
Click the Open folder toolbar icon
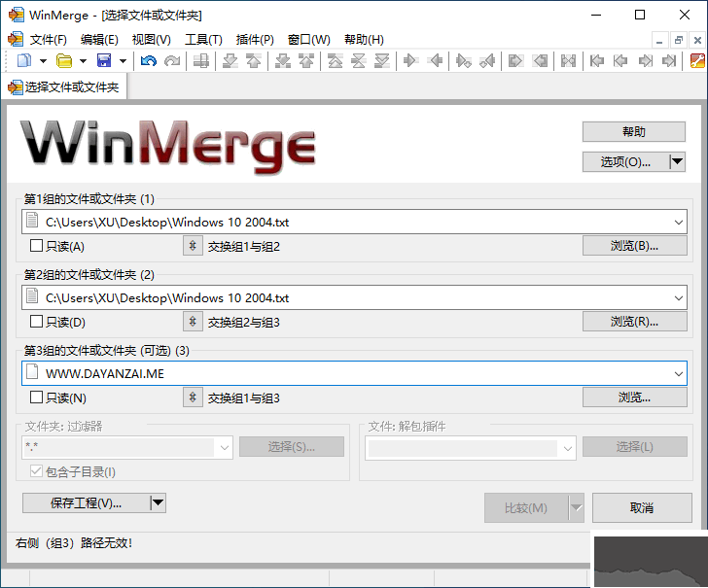coord(63,60)
